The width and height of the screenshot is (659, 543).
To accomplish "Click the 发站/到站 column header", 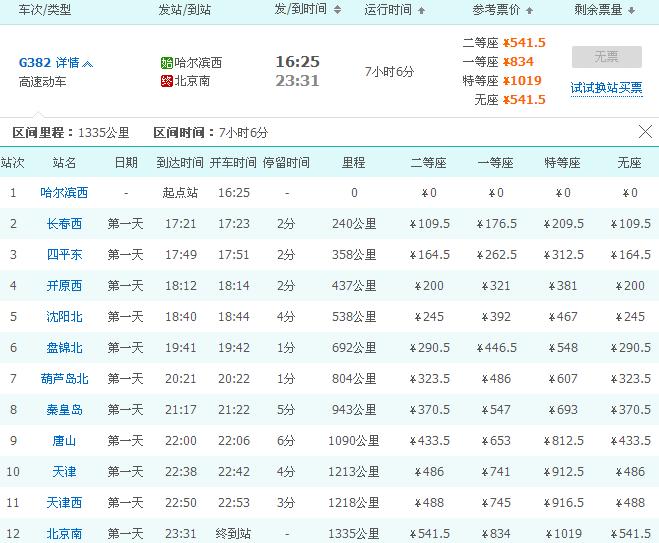I will point(185,10).
